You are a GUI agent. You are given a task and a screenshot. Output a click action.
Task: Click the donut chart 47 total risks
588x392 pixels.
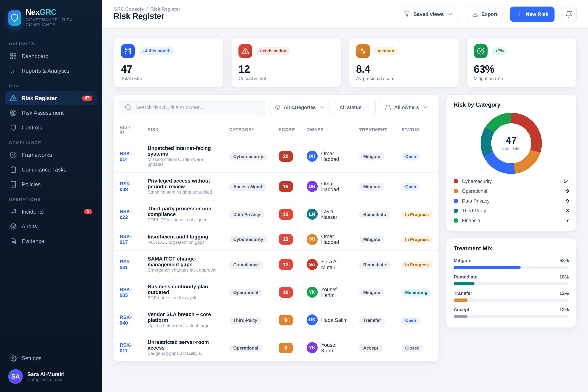(x=511, y=143)
